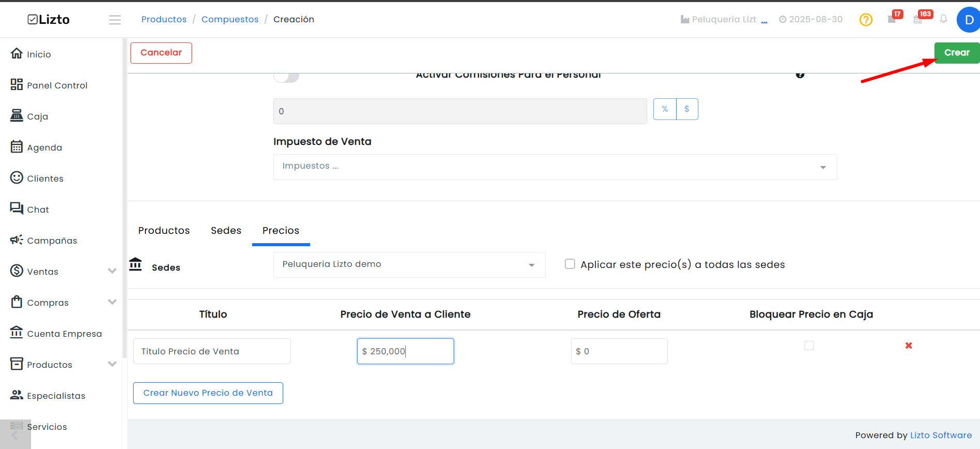Switch to the Sedes tab
980x449 pixels.
pos(226,231)
